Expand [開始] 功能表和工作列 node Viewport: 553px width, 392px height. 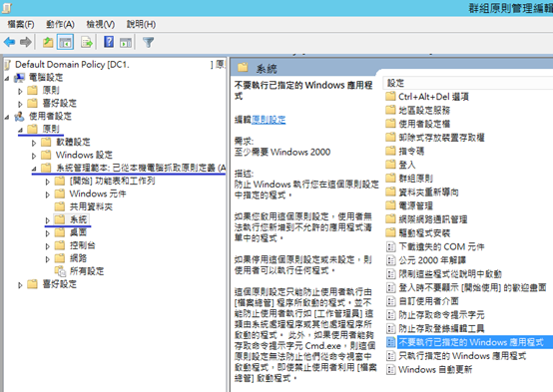[48, 182]
